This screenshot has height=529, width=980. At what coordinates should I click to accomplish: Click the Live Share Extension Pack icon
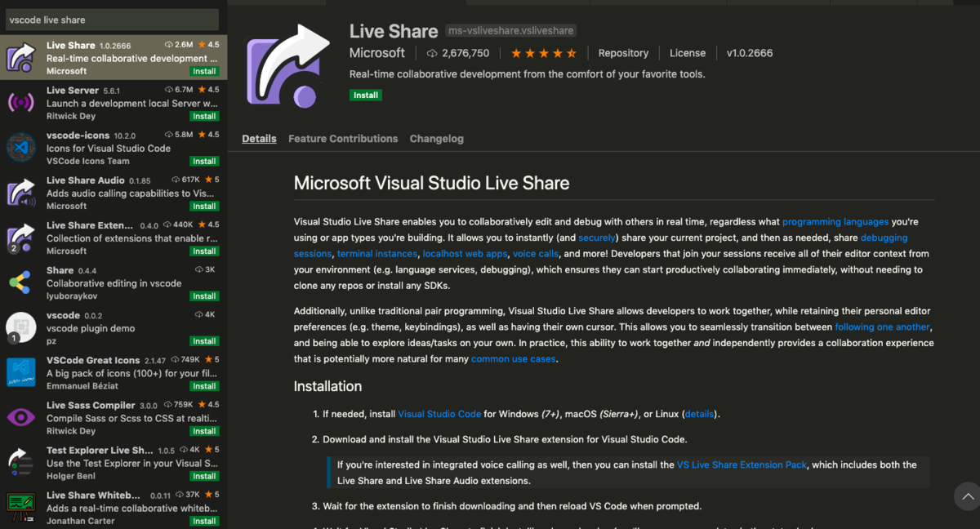(x=21, y=238)
